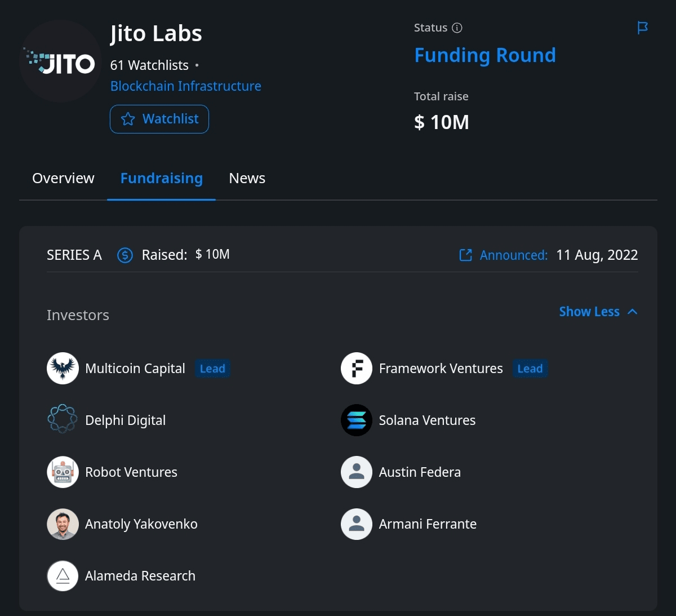Click the Robot Ventures logo icon
The height and width of the screenshot is (616, 676).
63,472
